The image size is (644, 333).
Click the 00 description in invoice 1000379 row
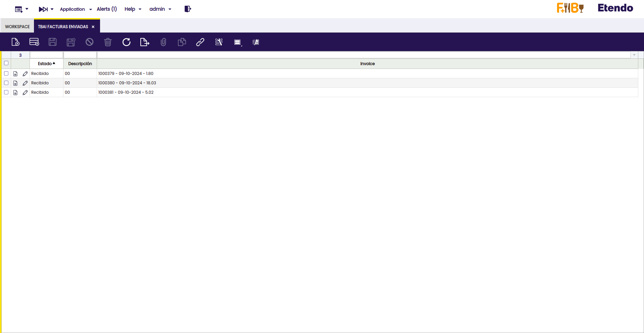tap(67, 74)
